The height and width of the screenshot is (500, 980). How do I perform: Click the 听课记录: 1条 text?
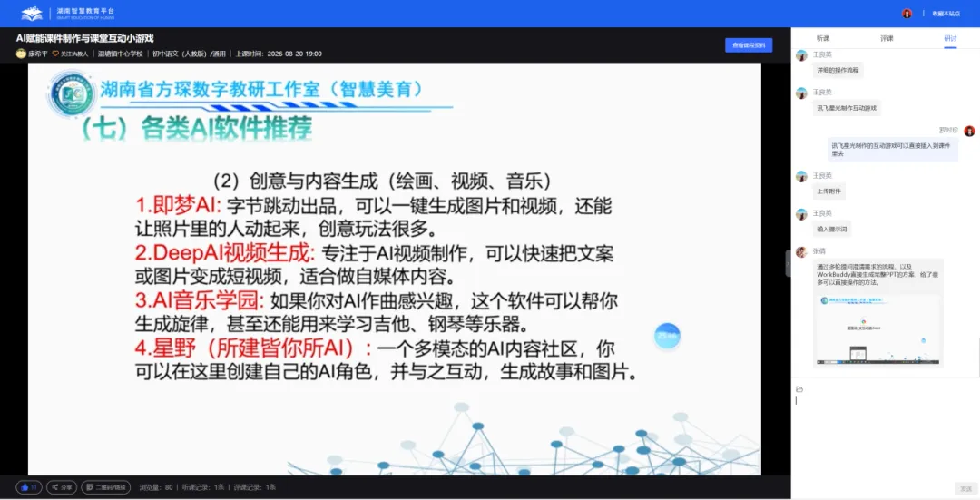tap(203, 487)
